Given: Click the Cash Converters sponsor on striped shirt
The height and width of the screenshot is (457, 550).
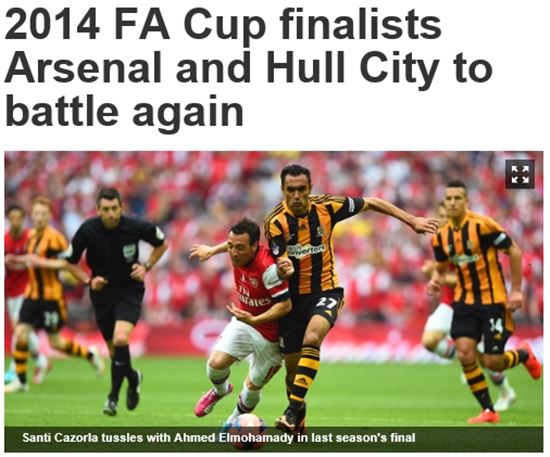Looking at the screenshot, I should 305,250.
